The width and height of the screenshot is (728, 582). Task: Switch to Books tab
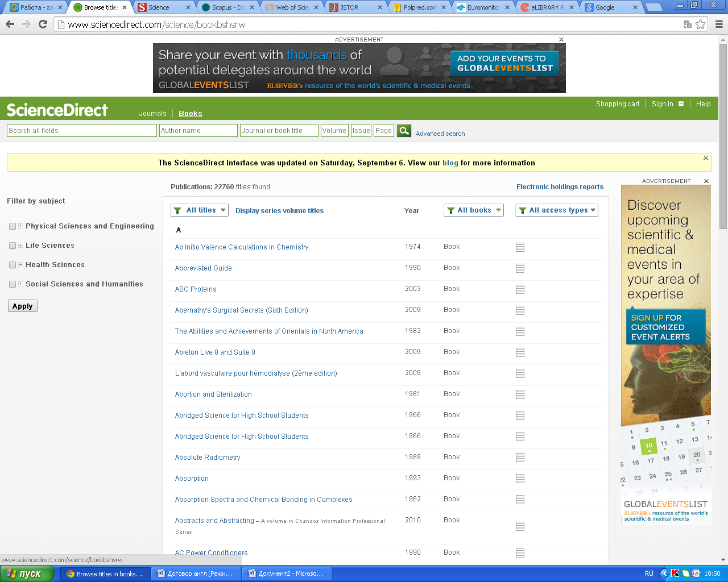[x=191, y=114]
